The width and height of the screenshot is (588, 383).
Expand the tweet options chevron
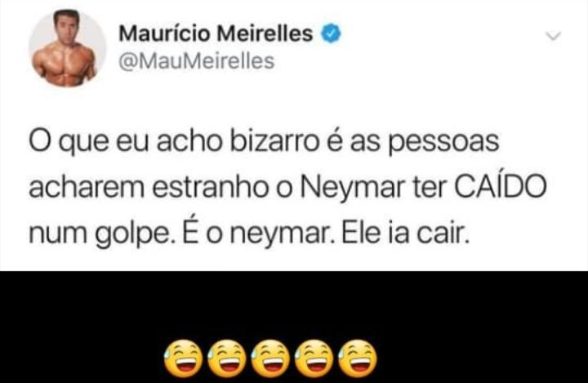tap(553, 36)
